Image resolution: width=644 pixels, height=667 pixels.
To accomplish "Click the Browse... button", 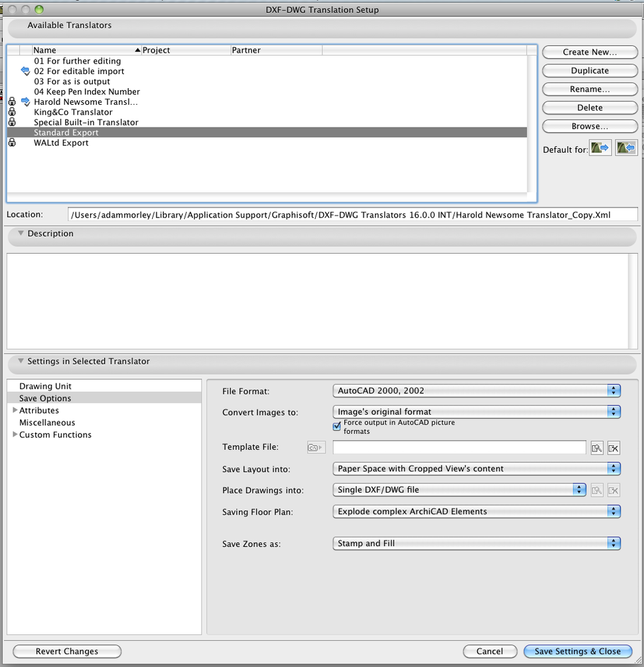I will point(589,126).
